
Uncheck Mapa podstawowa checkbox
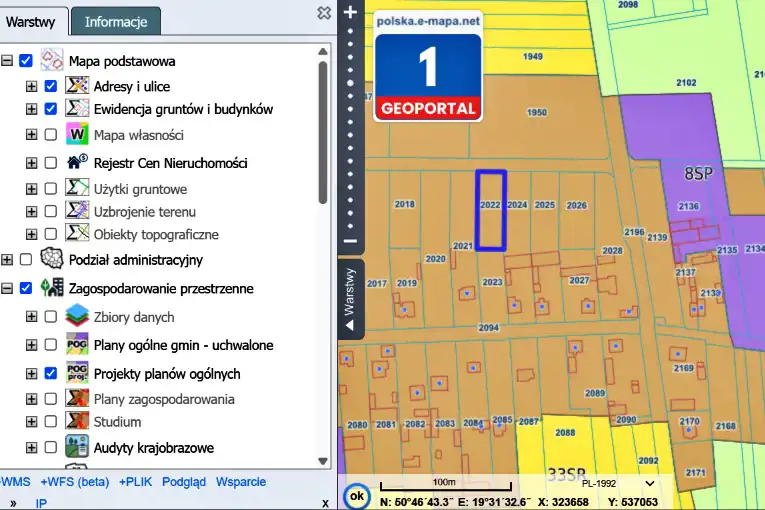tap(26, 61)
